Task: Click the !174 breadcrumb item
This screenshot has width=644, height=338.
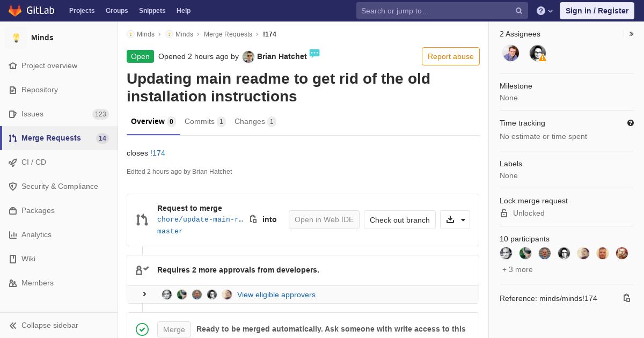Action: [x=269, y=34]
